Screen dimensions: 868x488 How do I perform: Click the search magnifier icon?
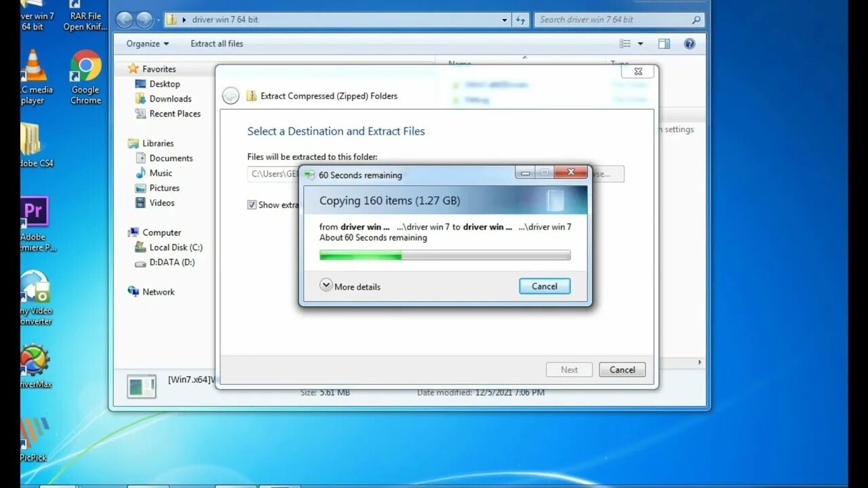[696, 20]
